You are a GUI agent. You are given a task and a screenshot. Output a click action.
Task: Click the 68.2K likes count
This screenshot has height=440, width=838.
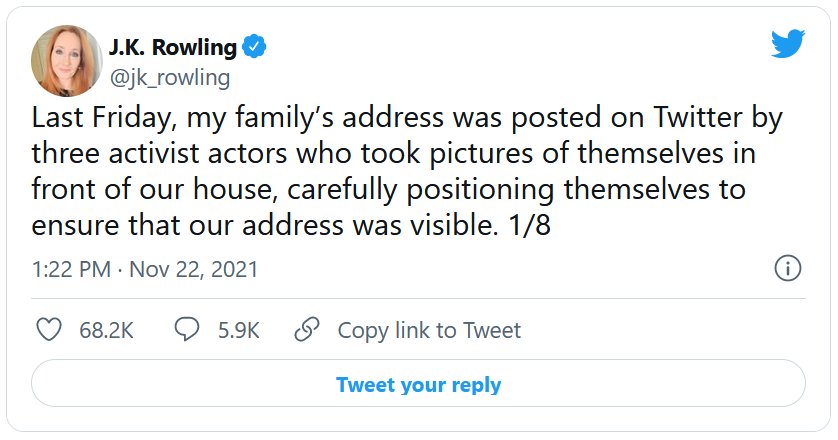(x=106, y=330)
